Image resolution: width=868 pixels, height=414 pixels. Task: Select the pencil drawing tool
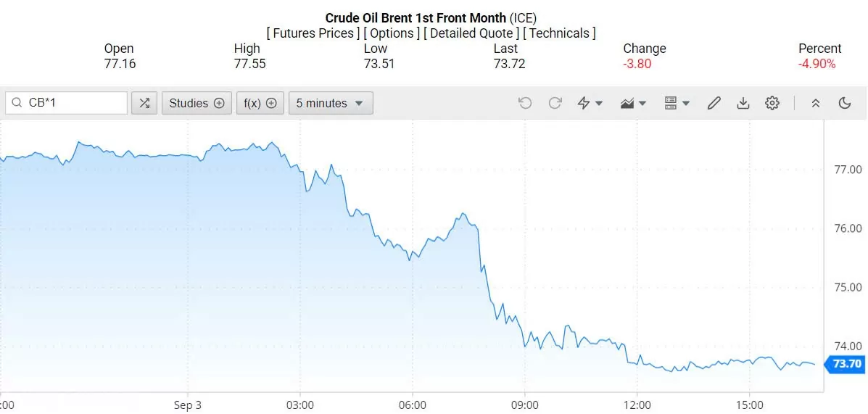coord(714,103)
